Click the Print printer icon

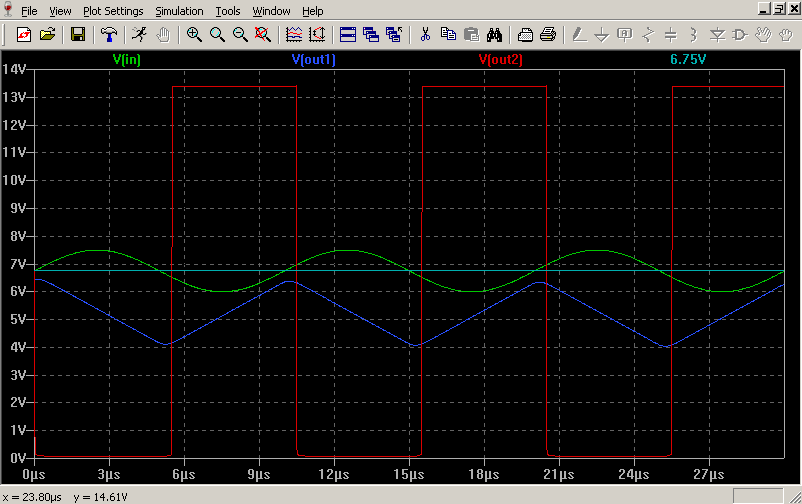pos(548,35)
